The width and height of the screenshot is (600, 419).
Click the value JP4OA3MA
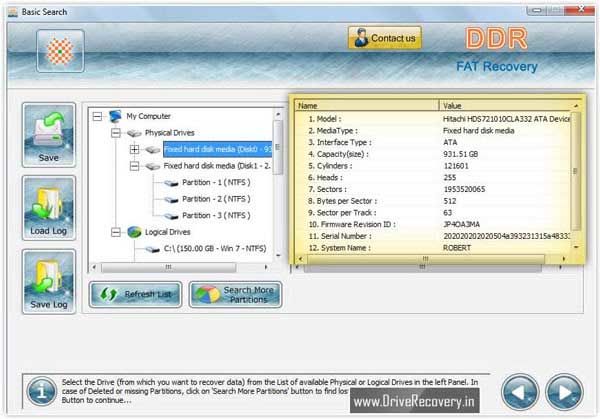[x=461, y=225]
